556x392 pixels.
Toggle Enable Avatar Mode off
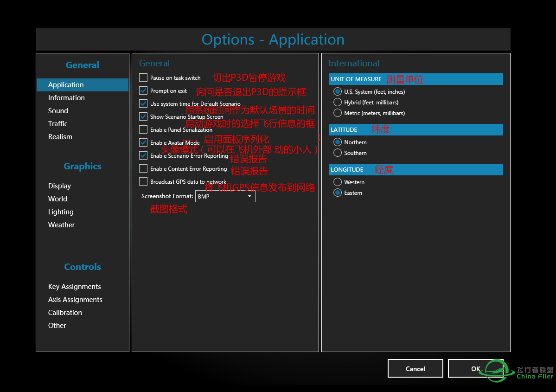[x=143, y=142]
